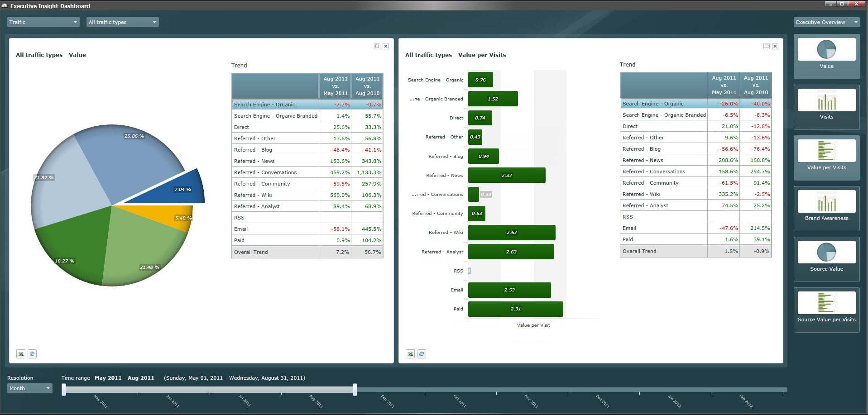
Task: Click refresh icon in Value panel
Action: [32, 354]
